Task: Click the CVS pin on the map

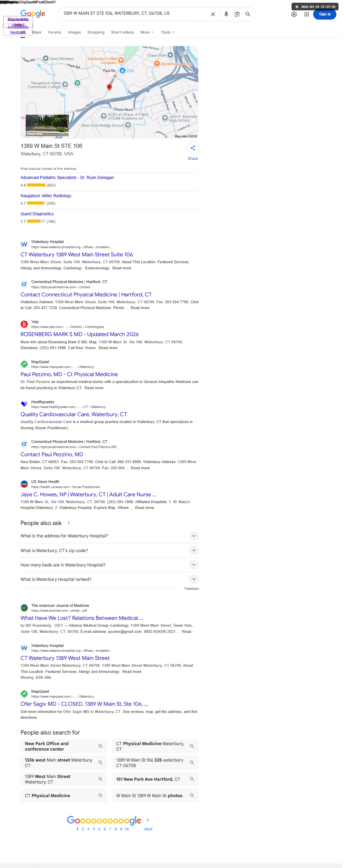Action: point(122,71)
